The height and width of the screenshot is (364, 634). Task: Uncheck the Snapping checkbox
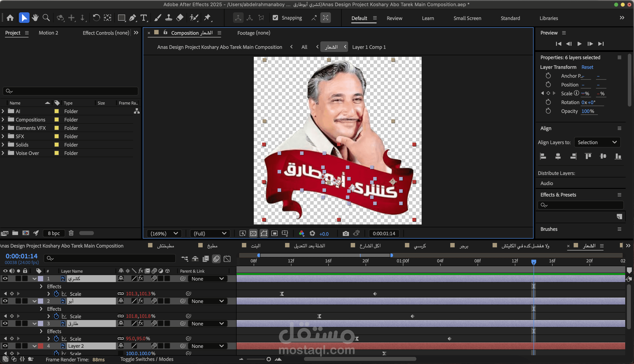275,18
